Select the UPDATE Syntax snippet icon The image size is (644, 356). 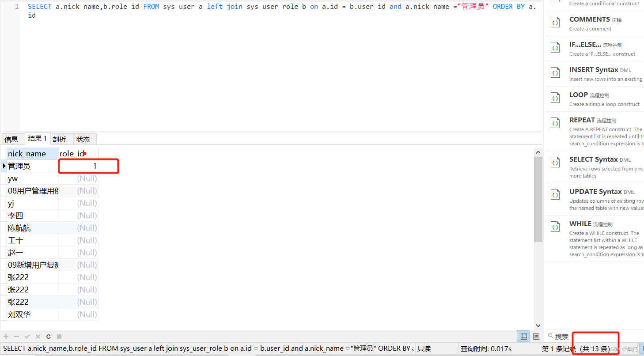(x=555, y=195)
